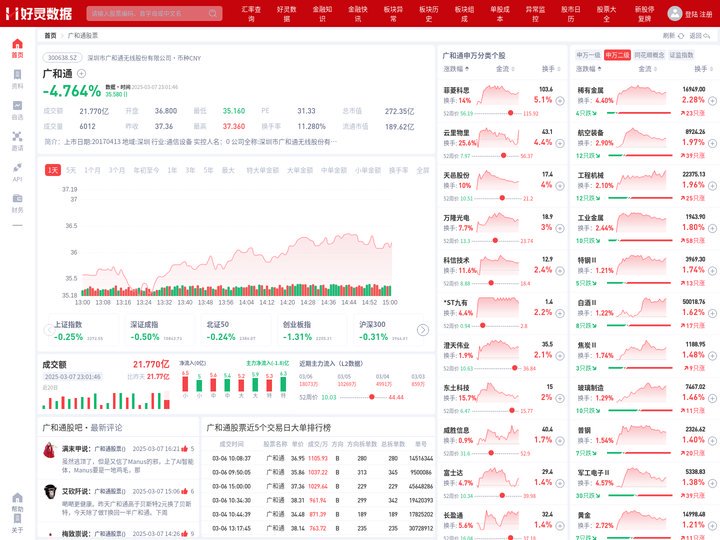Click 登陆 注册 login link
The width and height of the screenshot is (720, 540).
[x=698, y=14]
